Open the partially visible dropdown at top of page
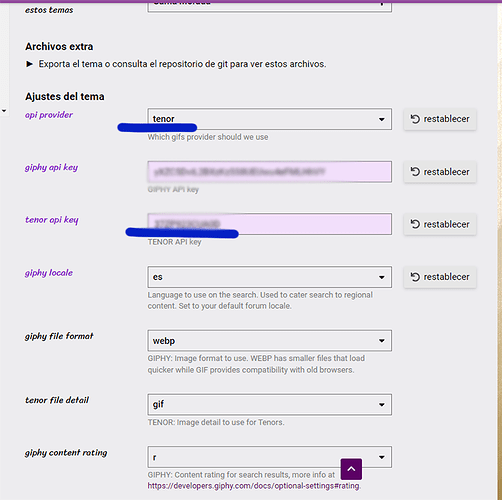 (x=269, y=7)
